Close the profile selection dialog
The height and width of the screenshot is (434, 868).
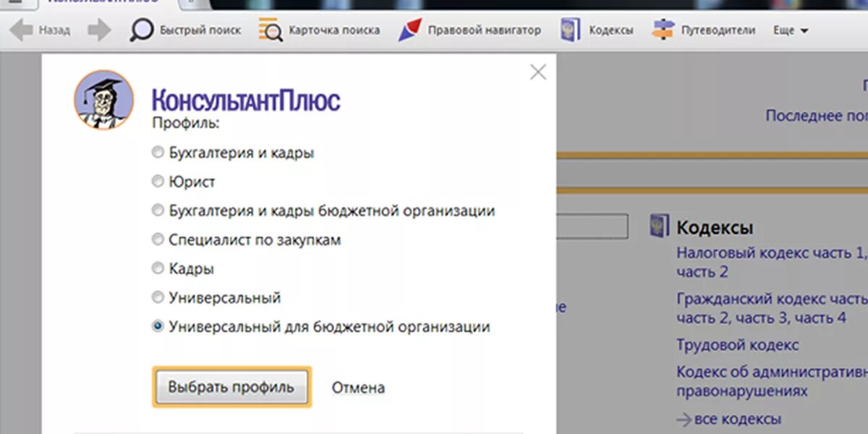tap(537, 72)
